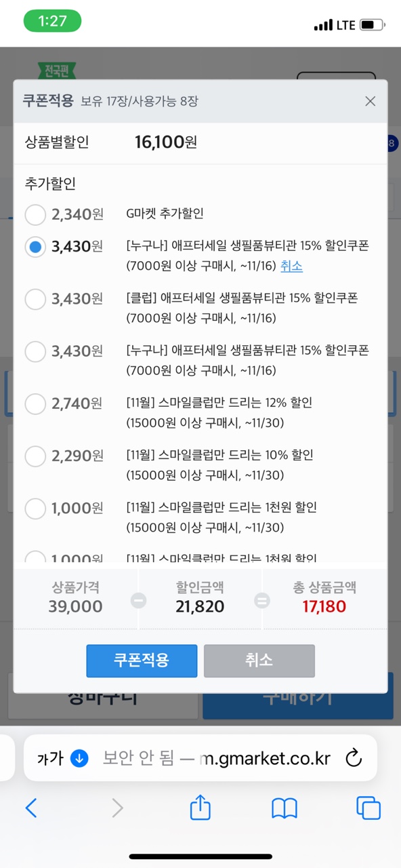The height and width of the screenshot is (868, 401).
Task: Apply coupons with the blue 쿠폰적용 button
Action: pyautogui.click(x=142, y=660)
